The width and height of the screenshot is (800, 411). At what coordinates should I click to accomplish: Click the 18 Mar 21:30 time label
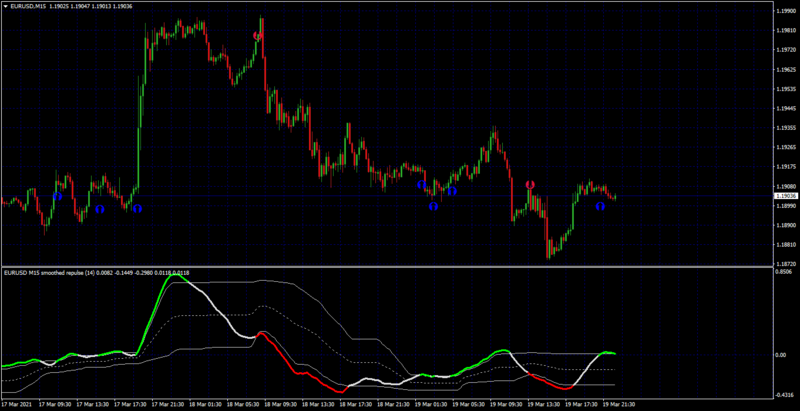click(394, 404)
